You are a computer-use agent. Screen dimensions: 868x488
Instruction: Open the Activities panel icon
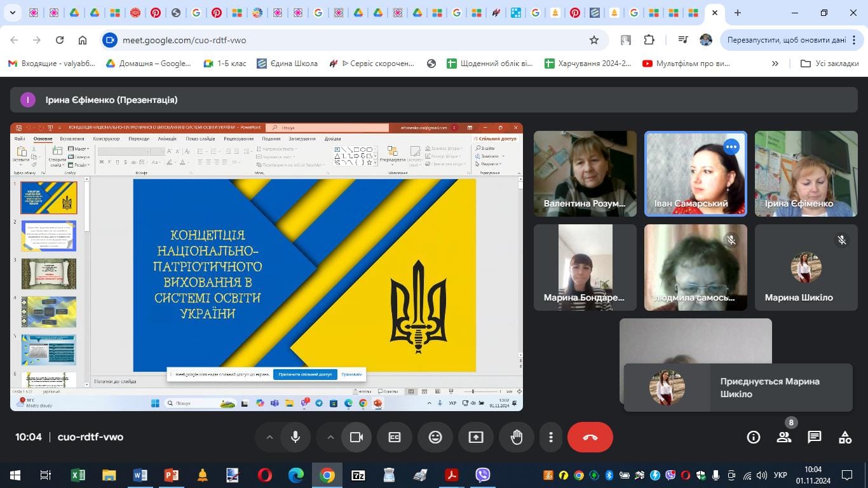pyautogui.click(x=845, y=437)
